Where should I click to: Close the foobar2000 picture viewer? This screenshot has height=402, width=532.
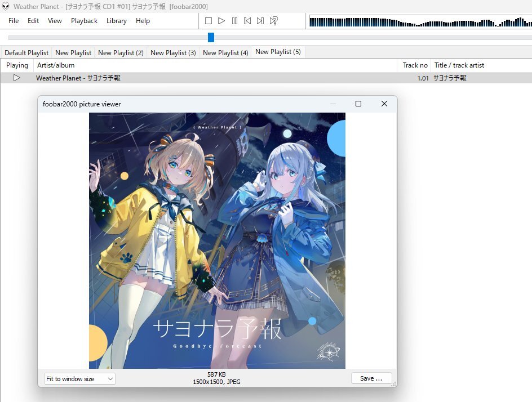point(384,104)
